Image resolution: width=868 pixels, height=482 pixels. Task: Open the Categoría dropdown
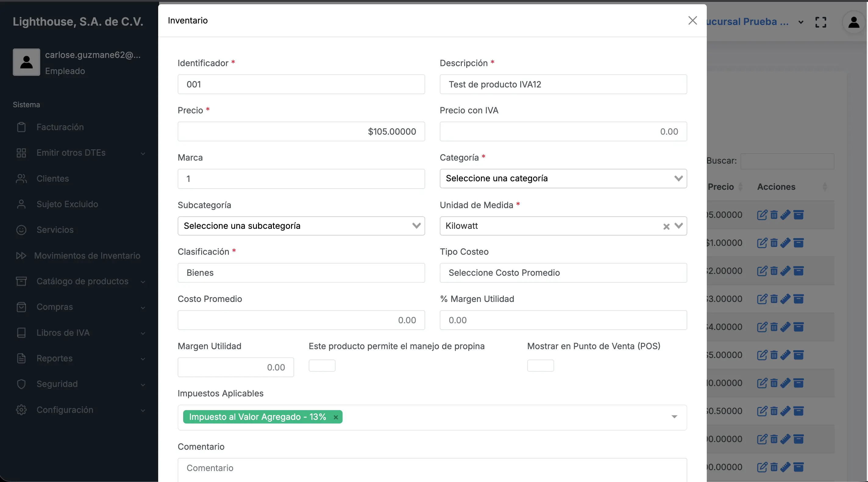coord(563,179)
